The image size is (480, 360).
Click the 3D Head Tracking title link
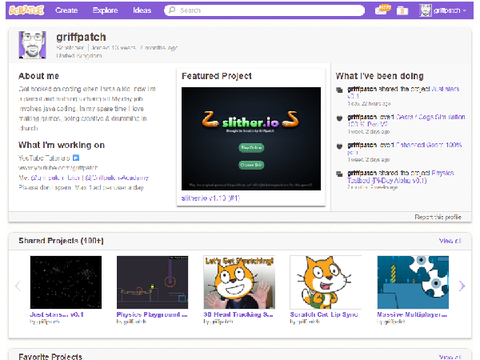click(x=238, y=314)
